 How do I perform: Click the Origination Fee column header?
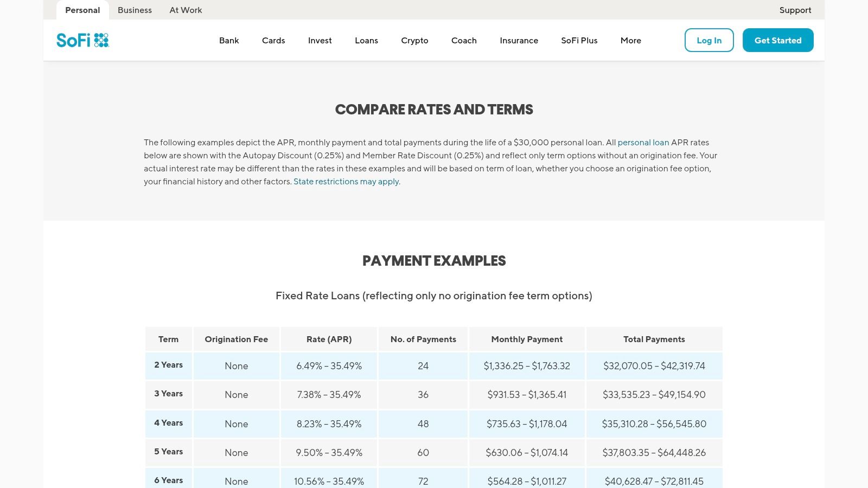(x=237, y=339)
